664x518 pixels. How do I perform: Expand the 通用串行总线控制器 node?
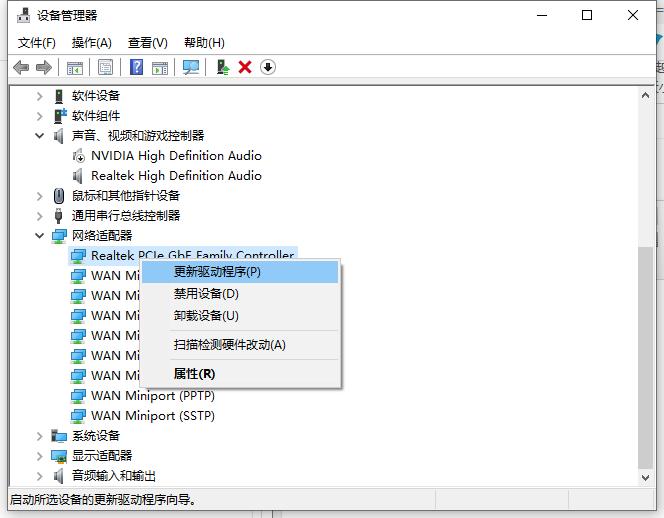(x=39, y=216)
